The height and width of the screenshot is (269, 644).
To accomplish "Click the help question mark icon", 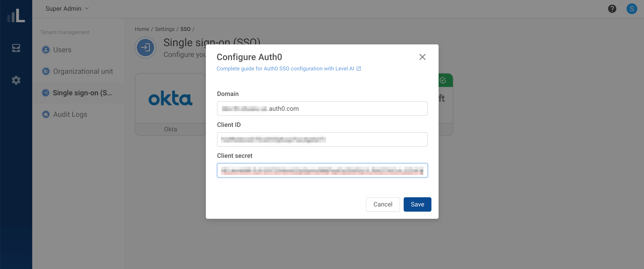I will pyautogui.click(x=612, y=9).
